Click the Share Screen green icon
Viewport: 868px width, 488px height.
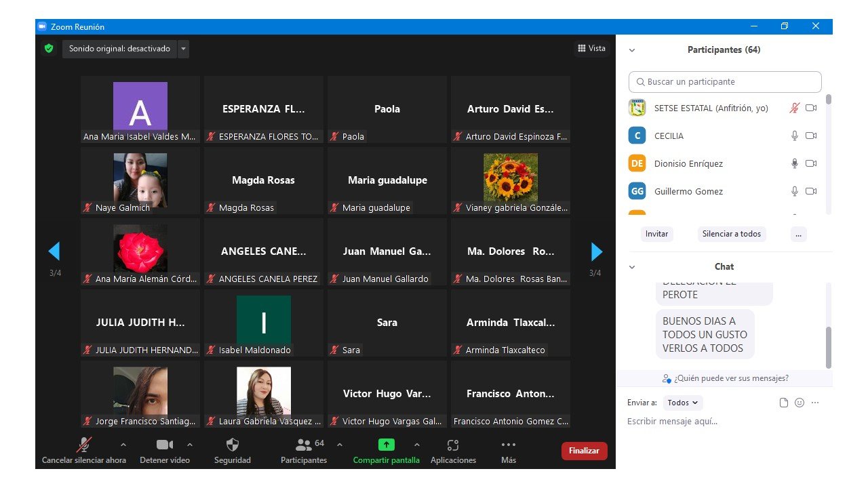click(386, 445)
